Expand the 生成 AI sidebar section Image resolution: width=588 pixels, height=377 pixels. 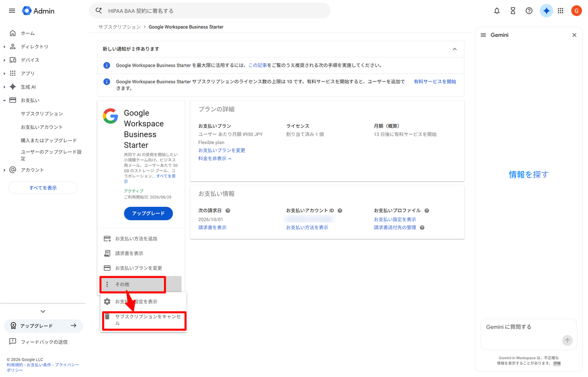coord(5,87)
